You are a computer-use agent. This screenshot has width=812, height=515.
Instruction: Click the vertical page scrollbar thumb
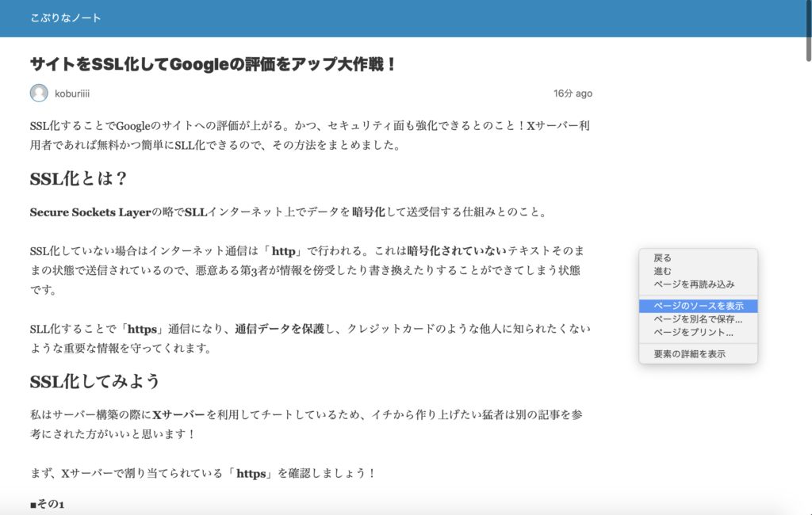coord(807,32)
